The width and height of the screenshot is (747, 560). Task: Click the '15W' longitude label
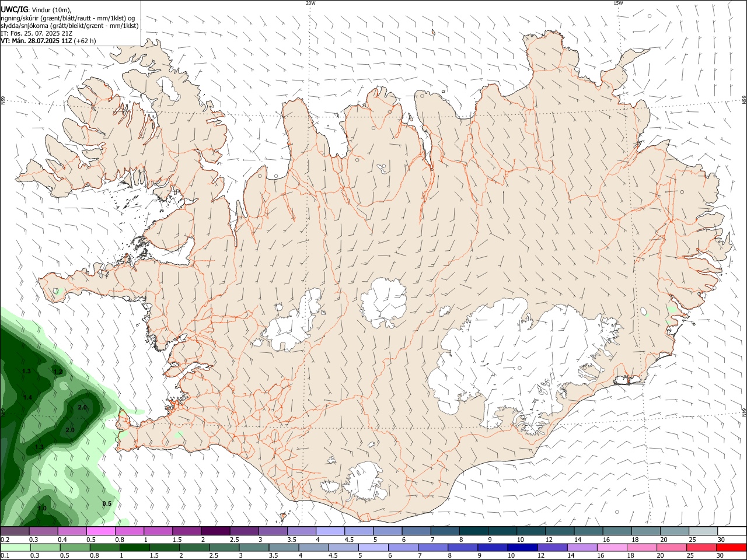click(618, 3)
